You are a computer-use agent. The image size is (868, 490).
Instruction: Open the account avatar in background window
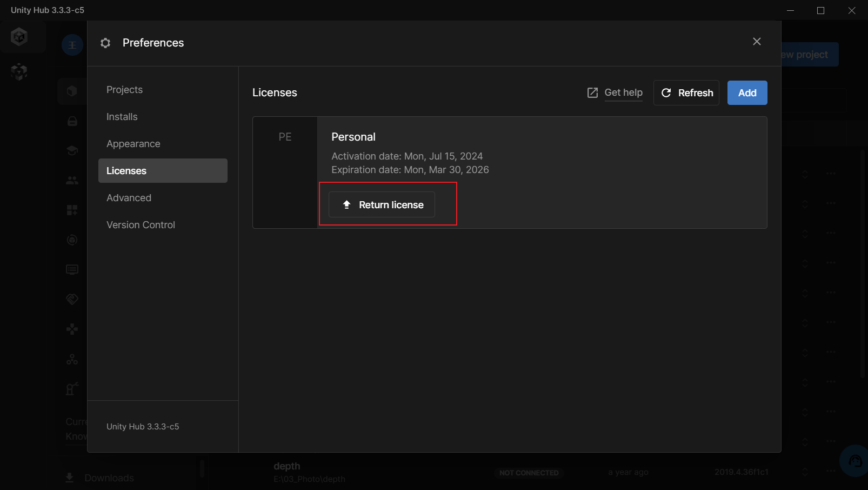[72, 45]
